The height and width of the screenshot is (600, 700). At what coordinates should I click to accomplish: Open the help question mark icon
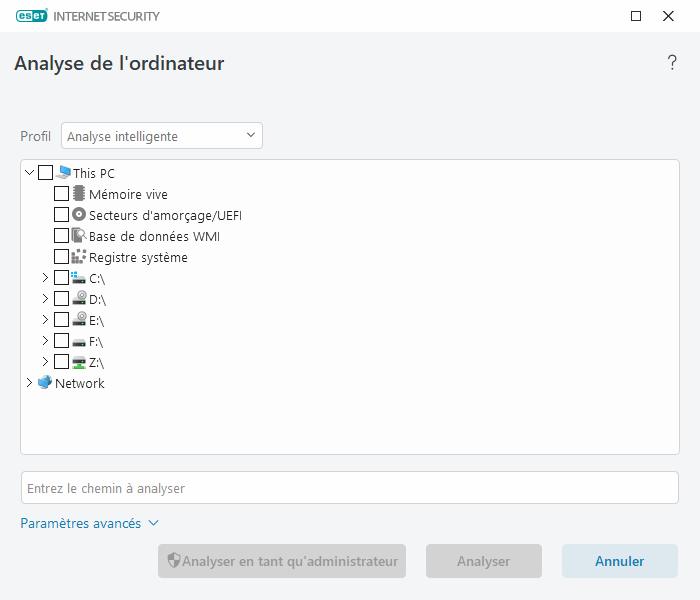click(x=672, y=63)
